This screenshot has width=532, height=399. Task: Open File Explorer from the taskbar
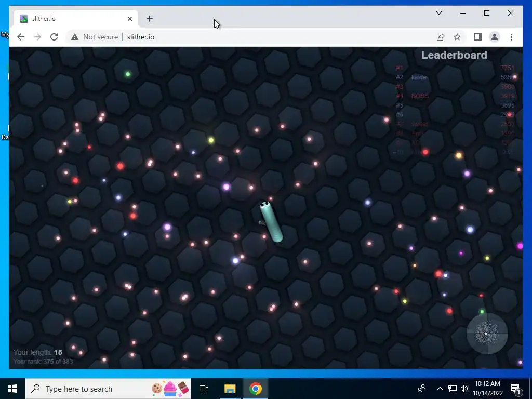230,389
